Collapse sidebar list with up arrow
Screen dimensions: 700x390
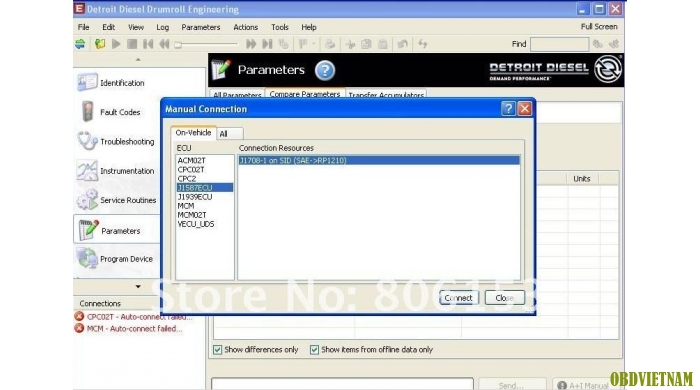138,60
